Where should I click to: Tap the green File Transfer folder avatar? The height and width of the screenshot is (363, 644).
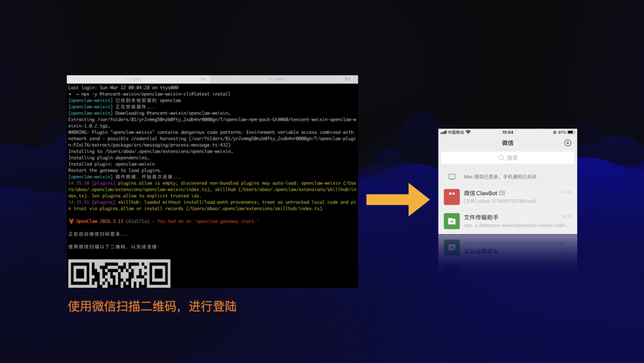click(x=451, y=221)
